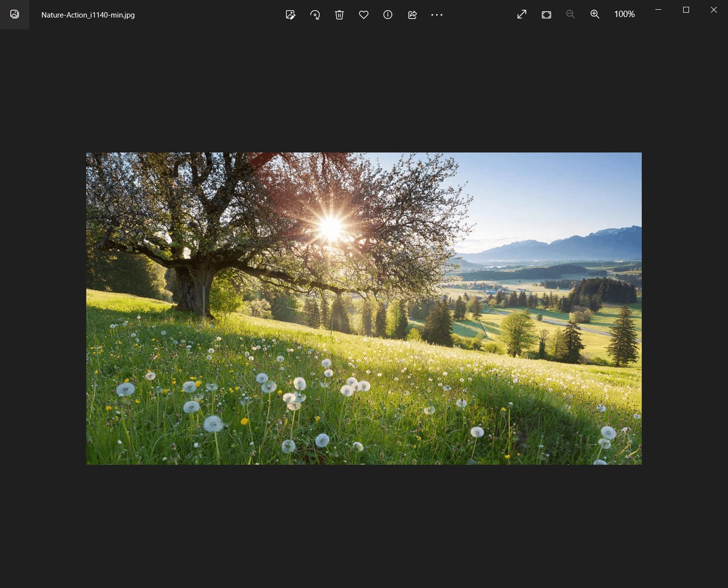Click the 100% zoom level indicator
The image size is (728, 588).
point(624,15)
